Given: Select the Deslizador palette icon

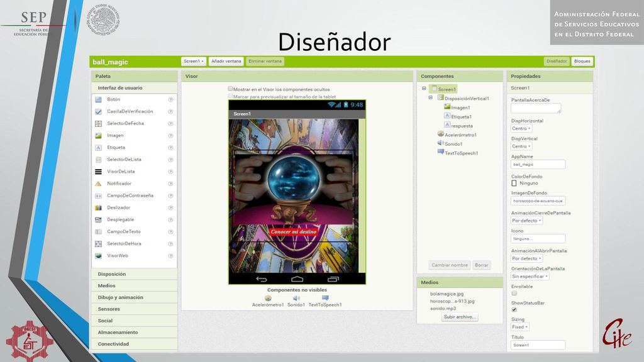Looking at the screenshot, I should click(98, 207).
